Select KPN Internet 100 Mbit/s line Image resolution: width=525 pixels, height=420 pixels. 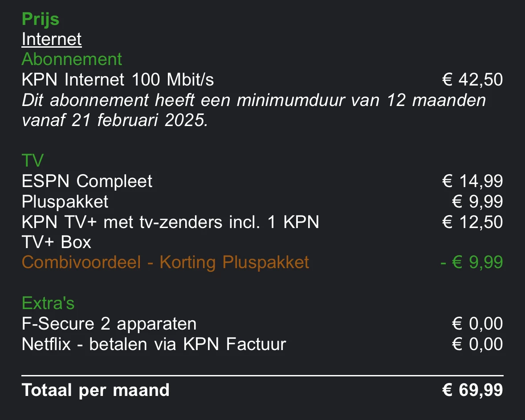click(x=118, y=80)
